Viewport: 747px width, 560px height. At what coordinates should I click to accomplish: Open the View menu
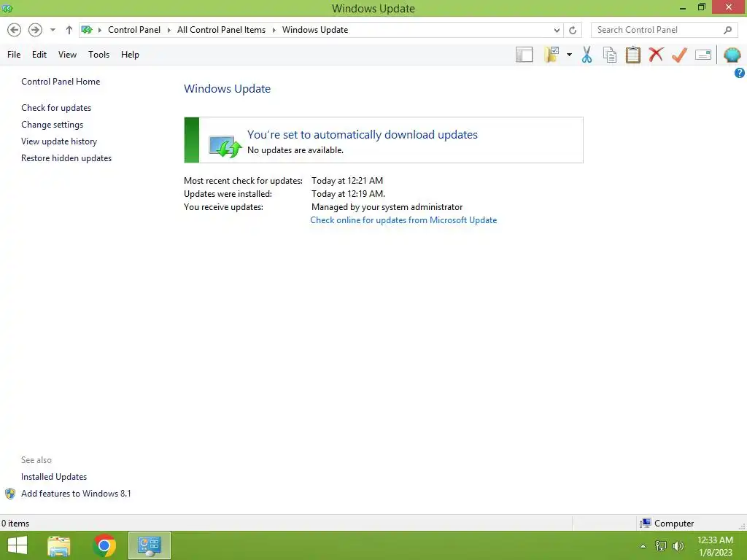point(67,55)
